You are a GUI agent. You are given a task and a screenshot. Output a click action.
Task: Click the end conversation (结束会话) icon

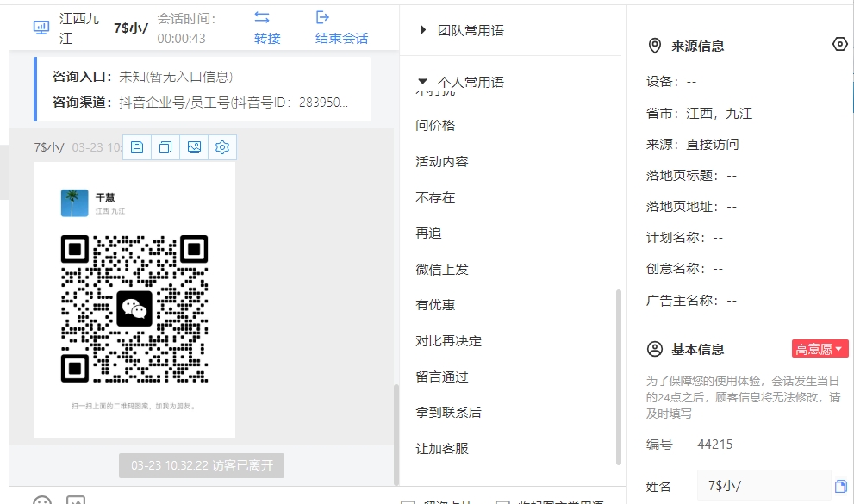pos(323,17)
